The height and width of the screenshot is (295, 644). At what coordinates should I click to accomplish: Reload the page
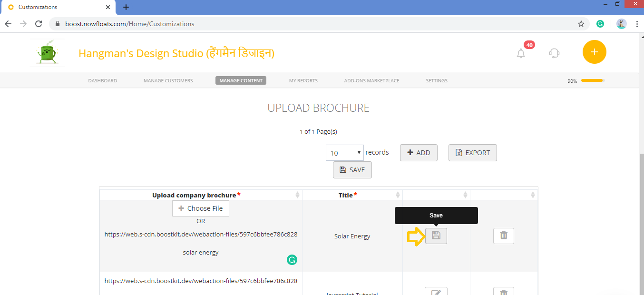[39, 24]
